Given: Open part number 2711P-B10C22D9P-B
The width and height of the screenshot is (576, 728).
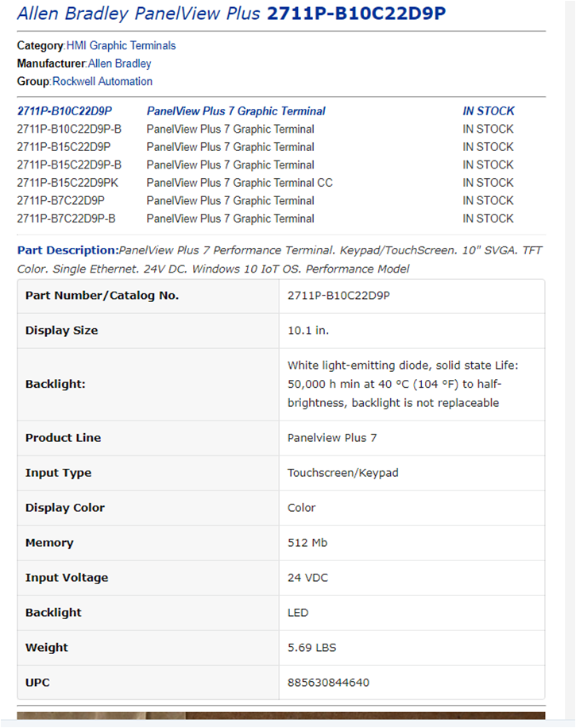Looking at the screenshot, I should click(x=69, y=129).
